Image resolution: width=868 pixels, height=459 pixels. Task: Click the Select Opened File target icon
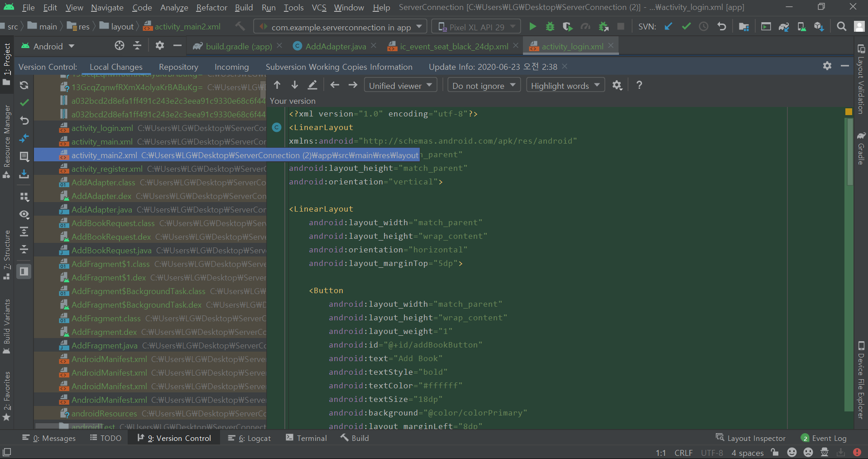120,46
